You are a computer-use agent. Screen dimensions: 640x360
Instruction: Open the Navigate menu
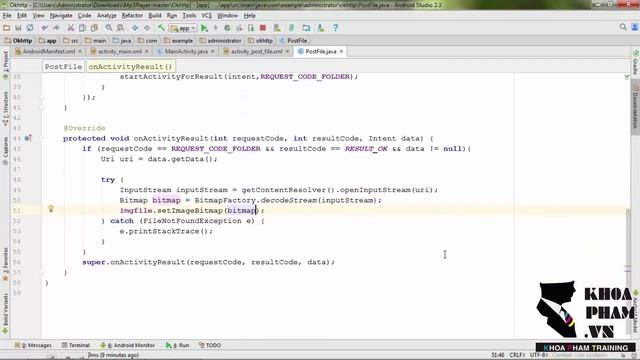coord(61,16)
